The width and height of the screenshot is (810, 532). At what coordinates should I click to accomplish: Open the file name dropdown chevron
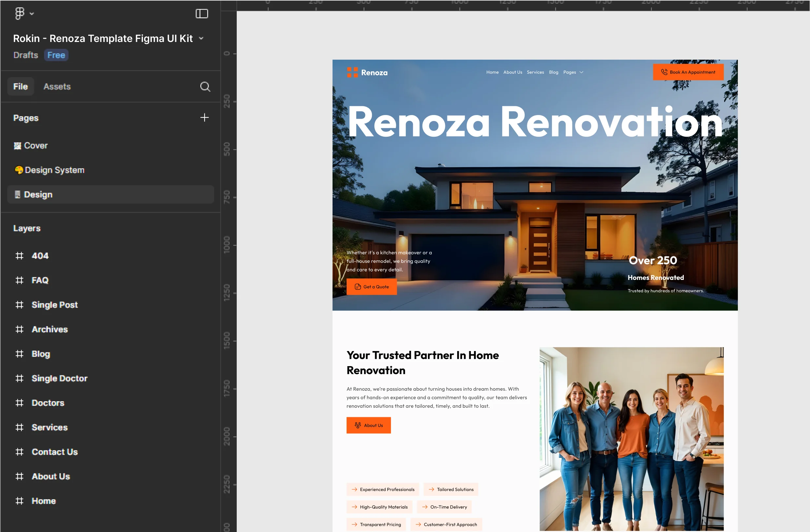[x=201, y=38]
